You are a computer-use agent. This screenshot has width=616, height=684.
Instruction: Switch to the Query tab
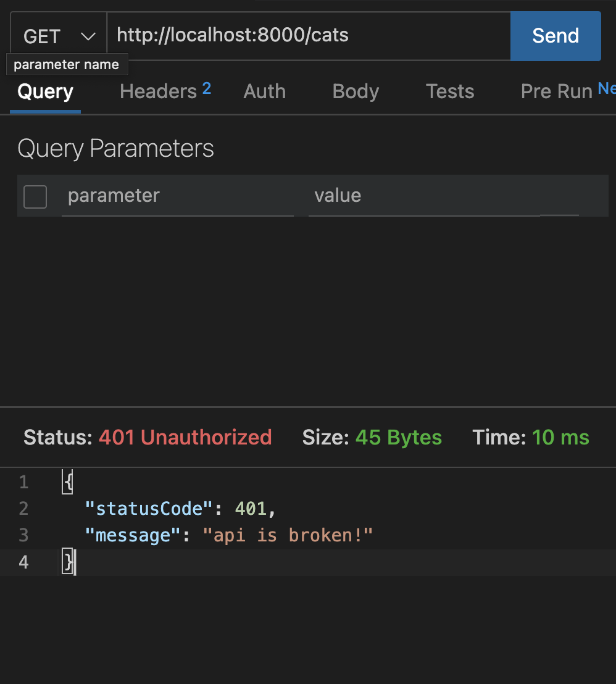46,91
